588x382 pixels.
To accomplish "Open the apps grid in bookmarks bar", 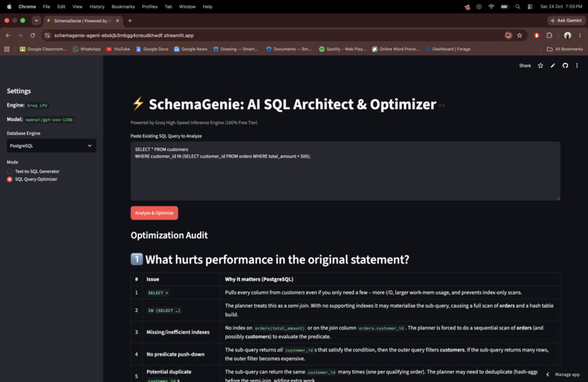I will click(7, 49).
